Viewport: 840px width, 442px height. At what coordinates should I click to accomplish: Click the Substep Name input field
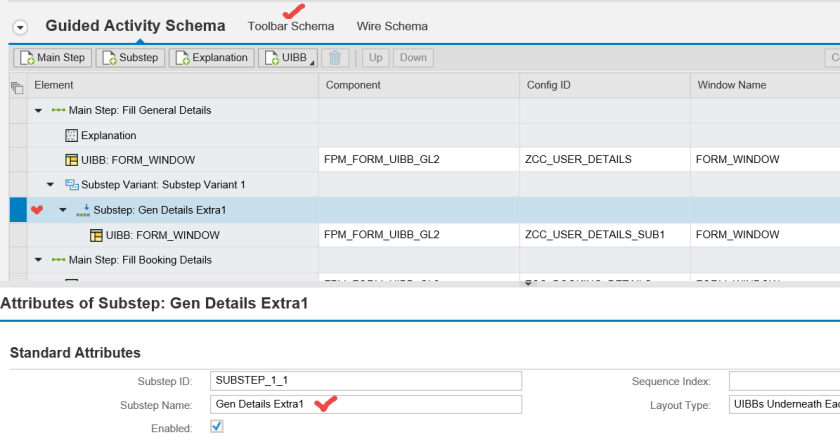pos(367,405)
